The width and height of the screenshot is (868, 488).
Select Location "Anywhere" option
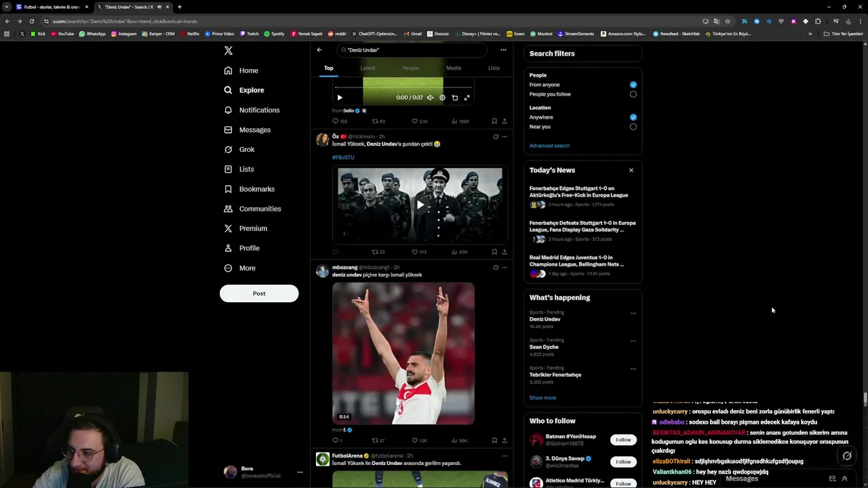[x=633, y=117]
